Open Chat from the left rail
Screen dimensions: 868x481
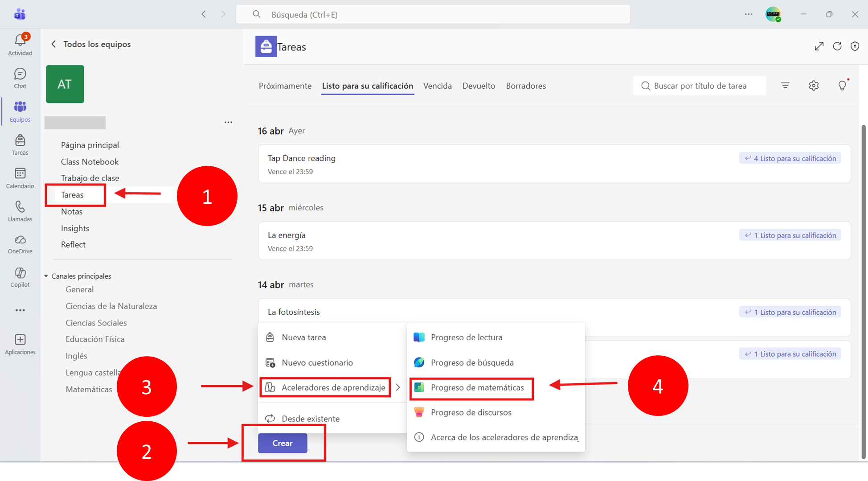(20, 78)
